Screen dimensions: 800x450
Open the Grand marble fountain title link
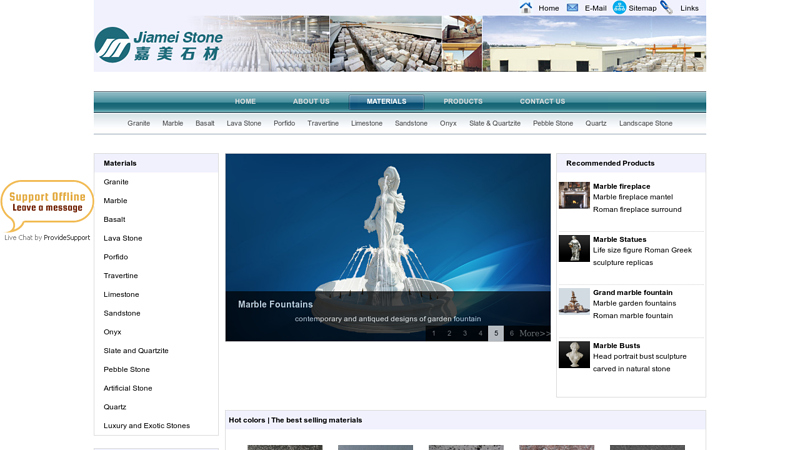click(x=633, y=293)
